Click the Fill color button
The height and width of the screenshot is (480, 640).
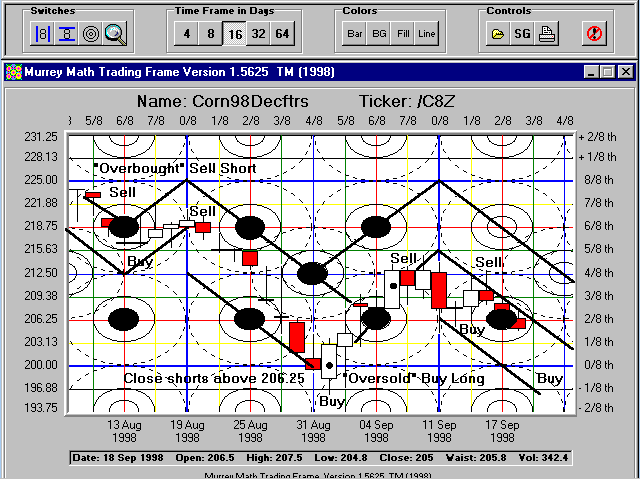point(403,33)
